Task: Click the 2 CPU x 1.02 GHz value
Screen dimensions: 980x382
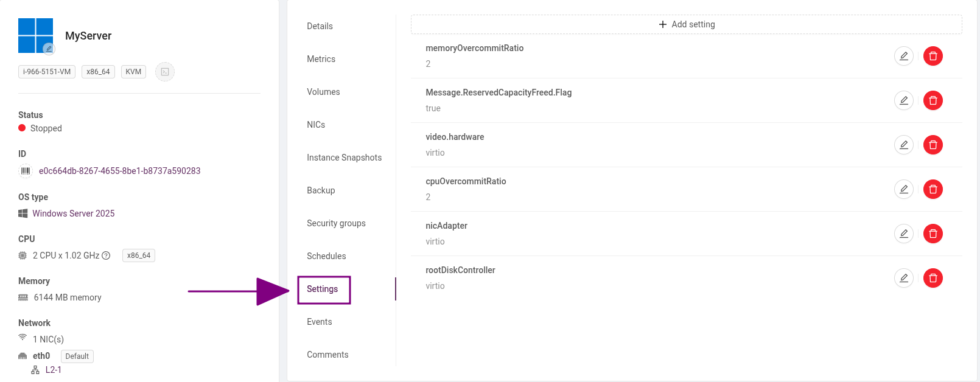Action: coord(66,255)
